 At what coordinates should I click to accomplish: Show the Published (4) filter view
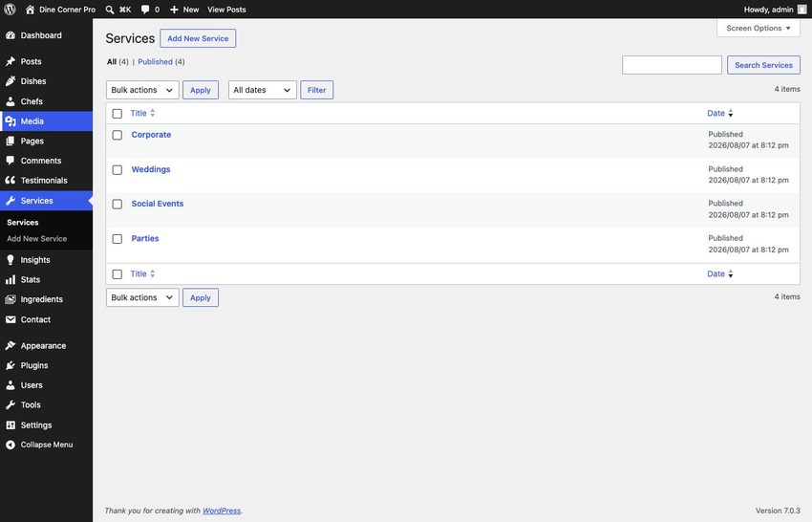(x=161, y=62)
